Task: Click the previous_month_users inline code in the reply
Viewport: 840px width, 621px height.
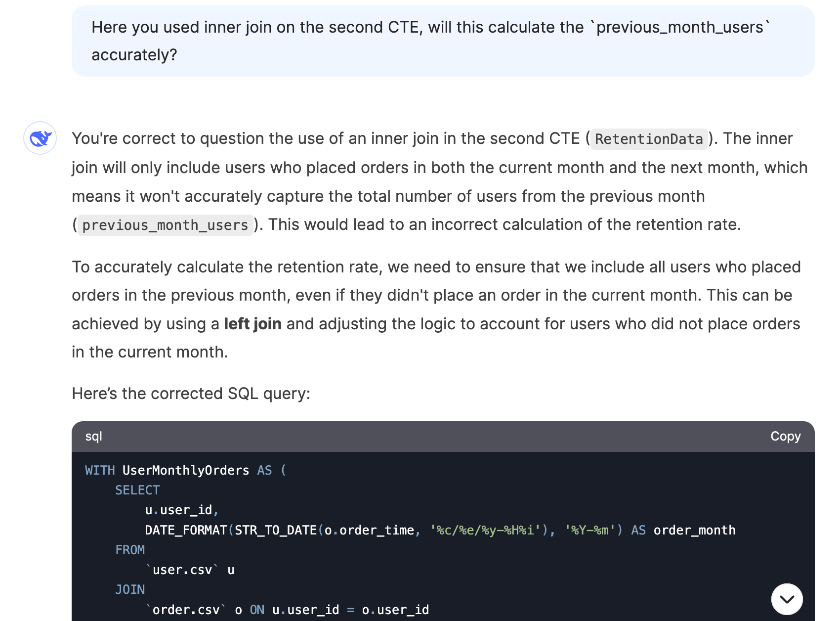Action: pos(165,225)
